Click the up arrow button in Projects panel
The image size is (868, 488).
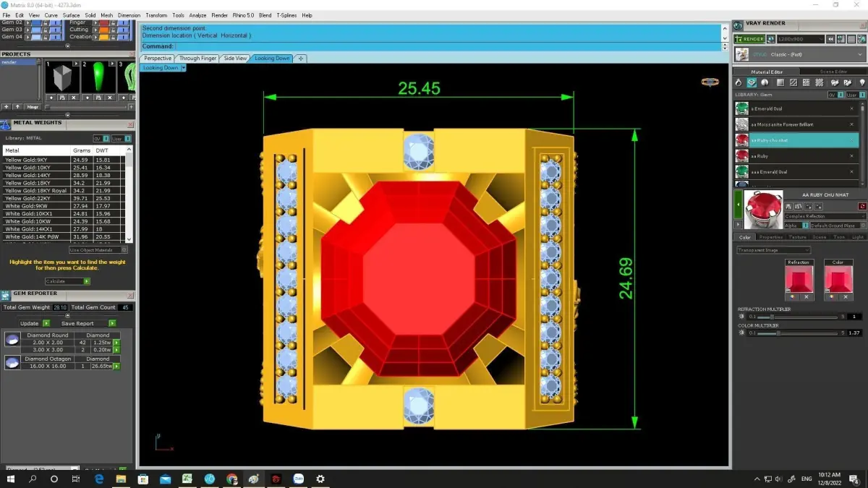coord(18,107)
